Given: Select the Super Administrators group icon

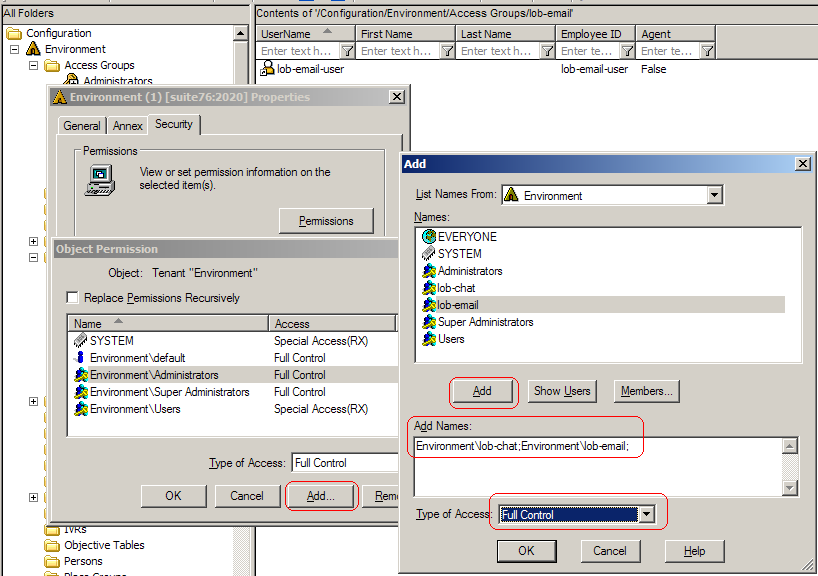Looking at the screenshot, I should 428,322.
